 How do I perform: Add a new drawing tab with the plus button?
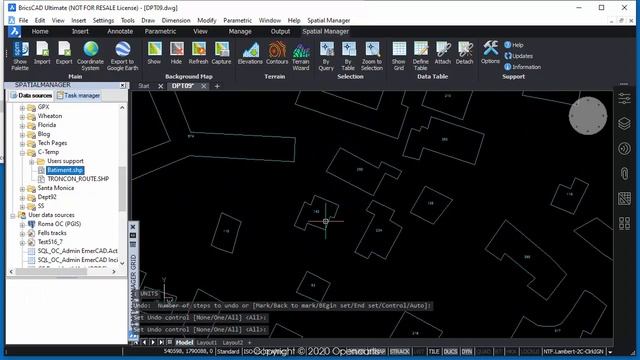click(217, 86)
